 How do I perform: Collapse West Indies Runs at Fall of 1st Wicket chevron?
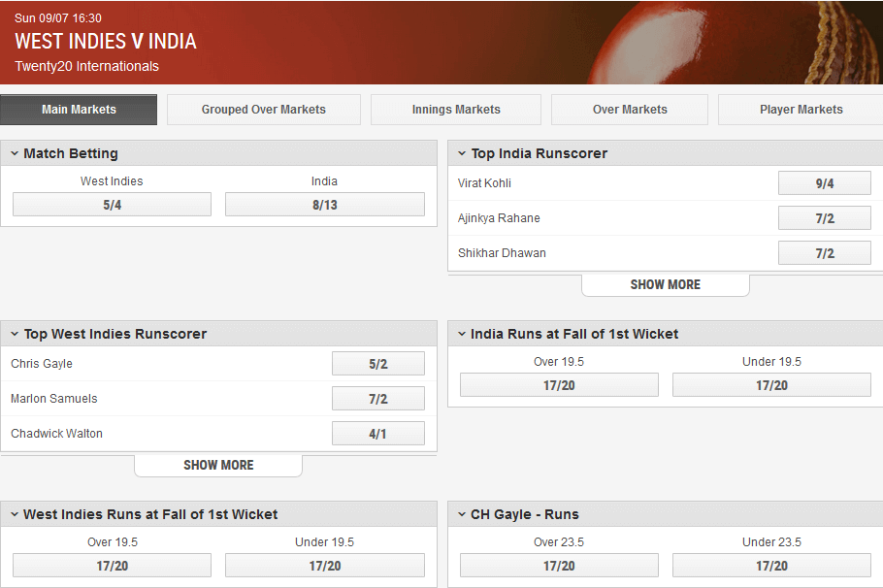pyautogui.click(x=15, y=514)
